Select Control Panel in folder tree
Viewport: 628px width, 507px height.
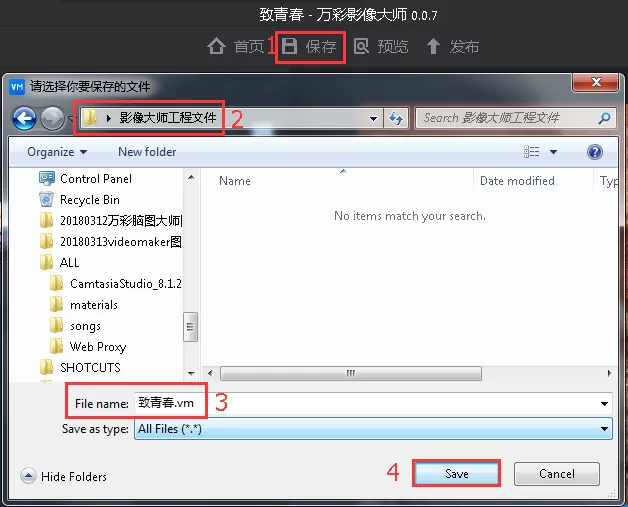point(96,179)
